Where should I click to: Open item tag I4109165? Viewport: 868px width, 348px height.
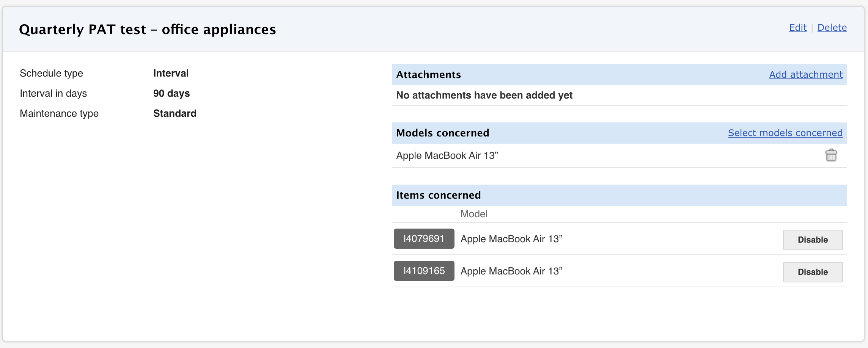click(x=424, y=271)
